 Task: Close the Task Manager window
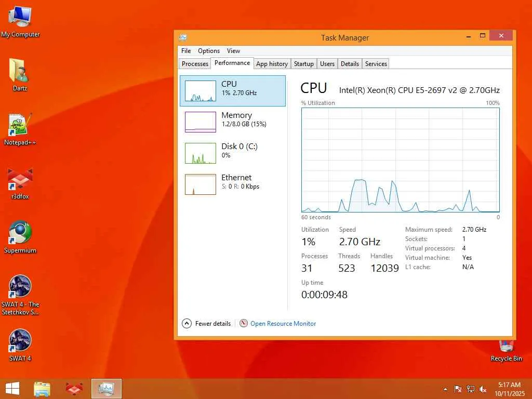click(501, 36)
